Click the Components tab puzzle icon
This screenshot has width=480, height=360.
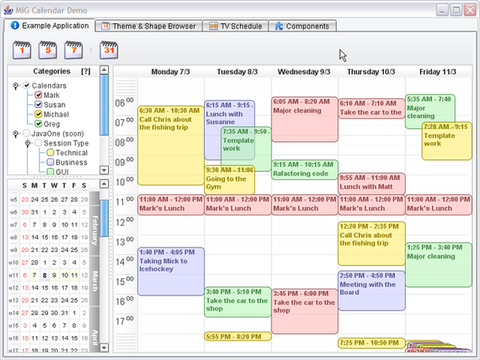coord(279,26)
